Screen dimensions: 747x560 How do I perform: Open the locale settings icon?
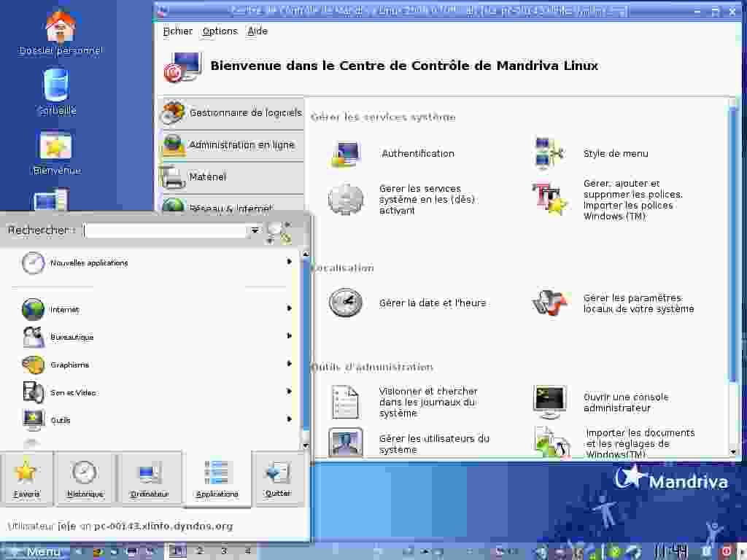click(x=550, y=303)
